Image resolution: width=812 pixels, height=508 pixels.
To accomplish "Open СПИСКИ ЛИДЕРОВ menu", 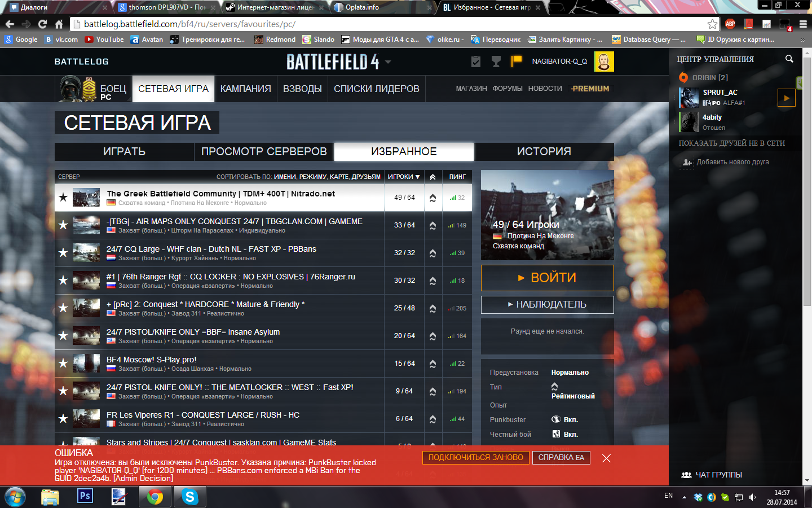I will (x=376, y=89).
